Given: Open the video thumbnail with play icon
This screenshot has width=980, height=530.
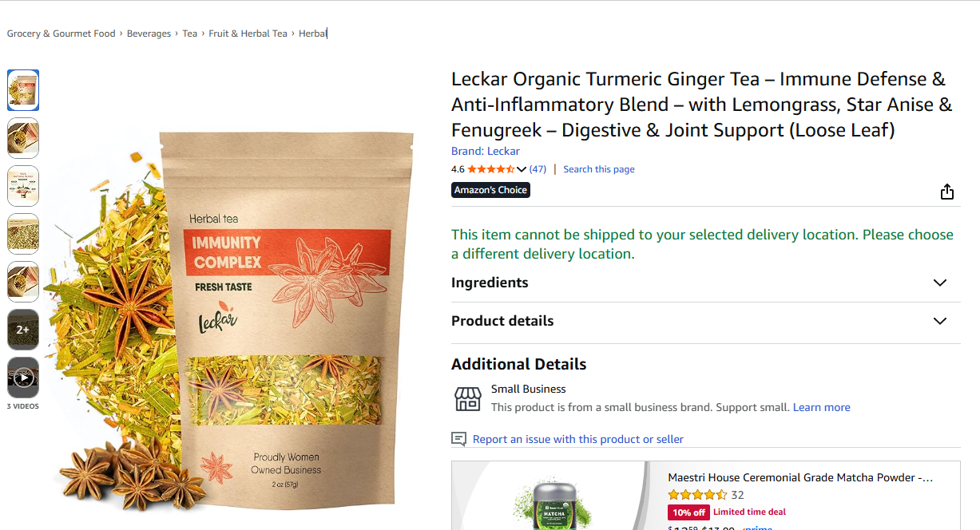Looking at the screenshot, I should [x=23, y=378].
